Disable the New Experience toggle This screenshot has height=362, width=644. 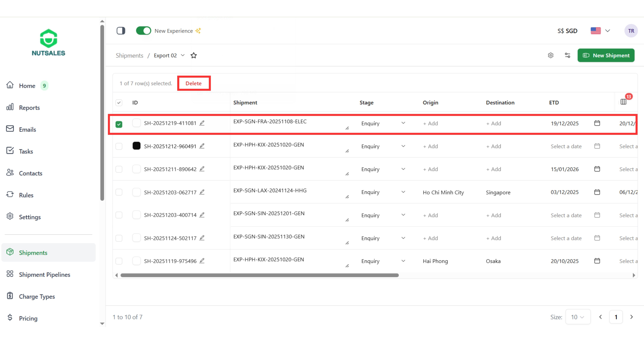pyautogui.click(x=144, y=31)
